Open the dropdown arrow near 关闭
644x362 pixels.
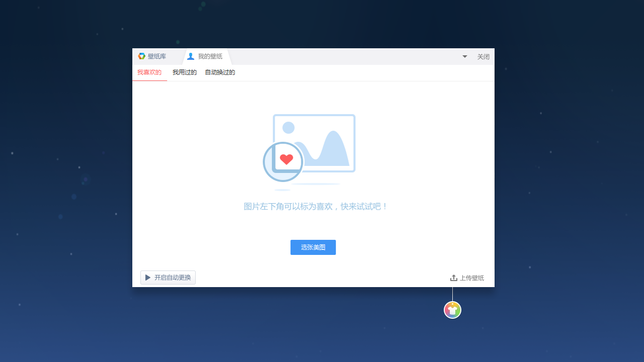[x=464, y=56]
